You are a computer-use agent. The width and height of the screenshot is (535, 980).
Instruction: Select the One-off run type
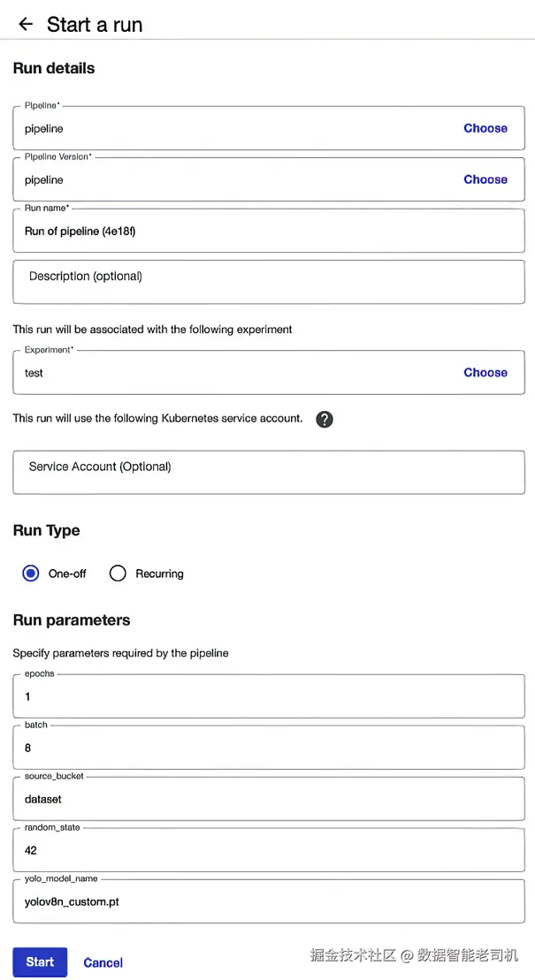pos(31,574)
